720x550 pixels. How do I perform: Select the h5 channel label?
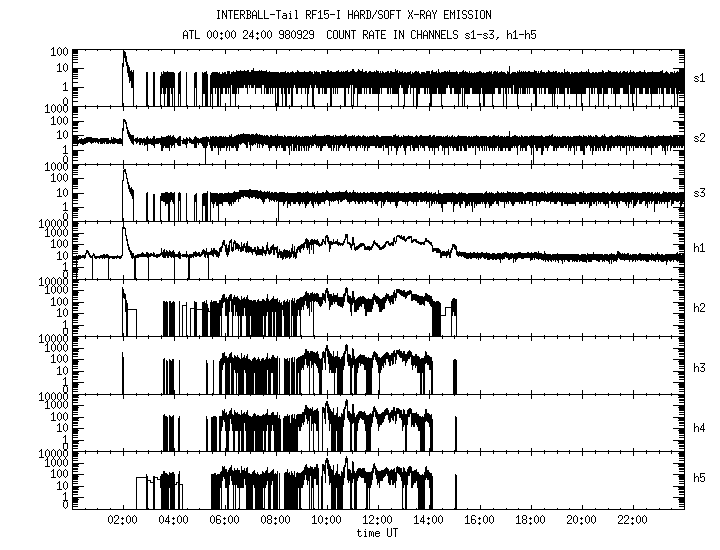tap(699, 478)
